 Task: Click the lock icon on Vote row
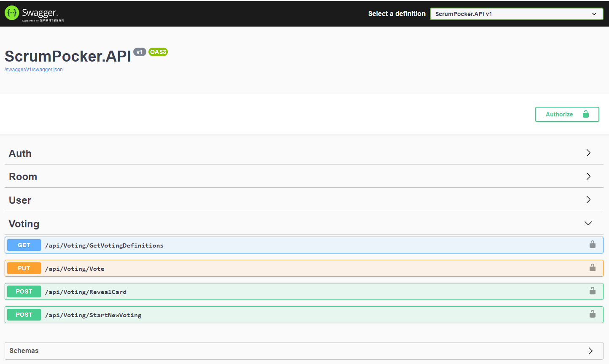[593, 268]
